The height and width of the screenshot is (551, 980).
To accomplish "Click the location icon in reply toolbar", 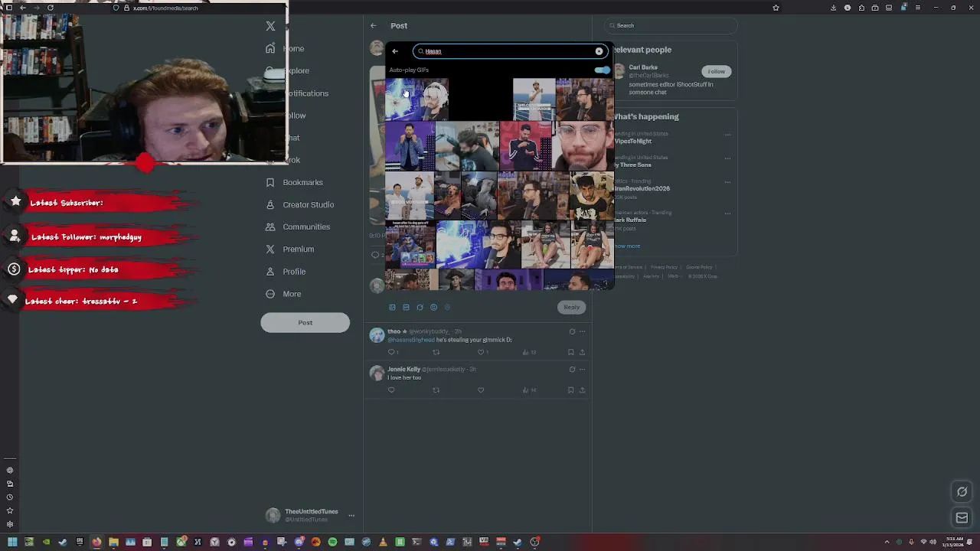I will pos(447,307).
